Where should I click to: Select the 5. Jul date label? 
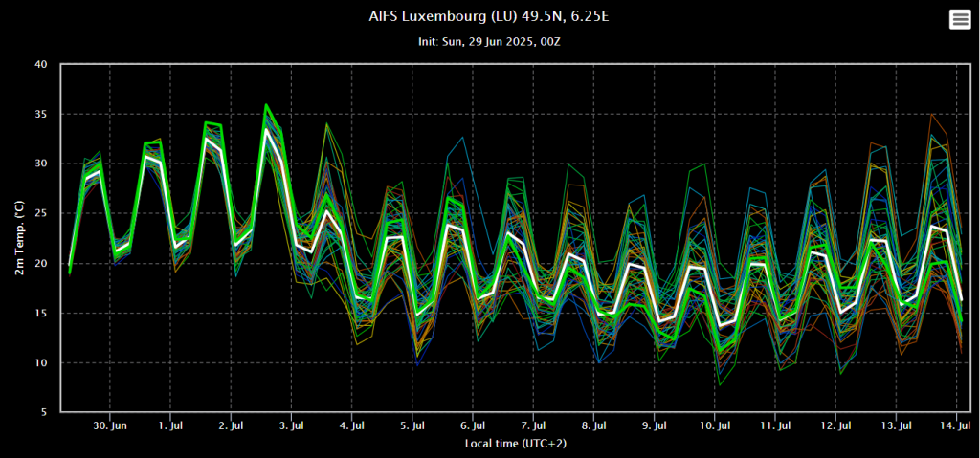413,425
